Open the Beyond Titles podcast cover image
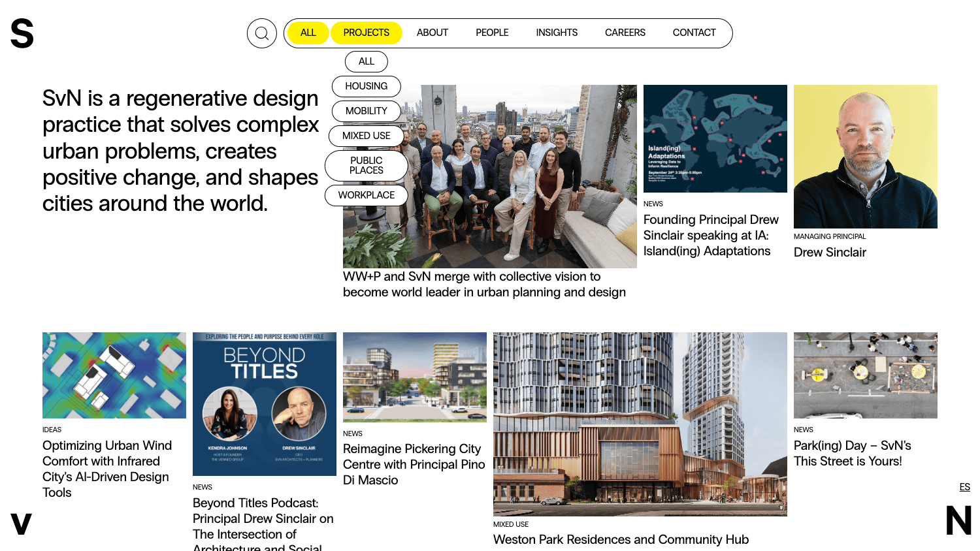Image resolution: width=980 pixels, height=551 pixels. pyautogui.click(x=265, y=404)
